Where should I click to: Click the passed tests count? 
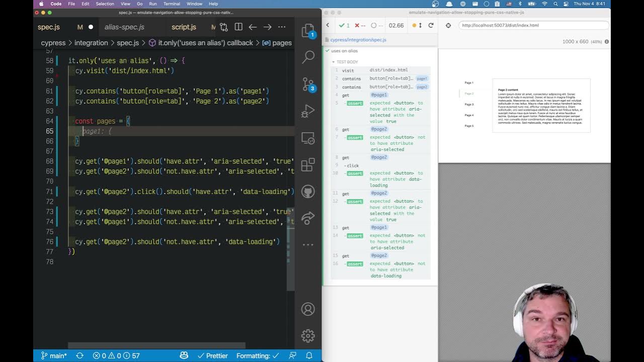pyautogui.click(x=345, y=25)
